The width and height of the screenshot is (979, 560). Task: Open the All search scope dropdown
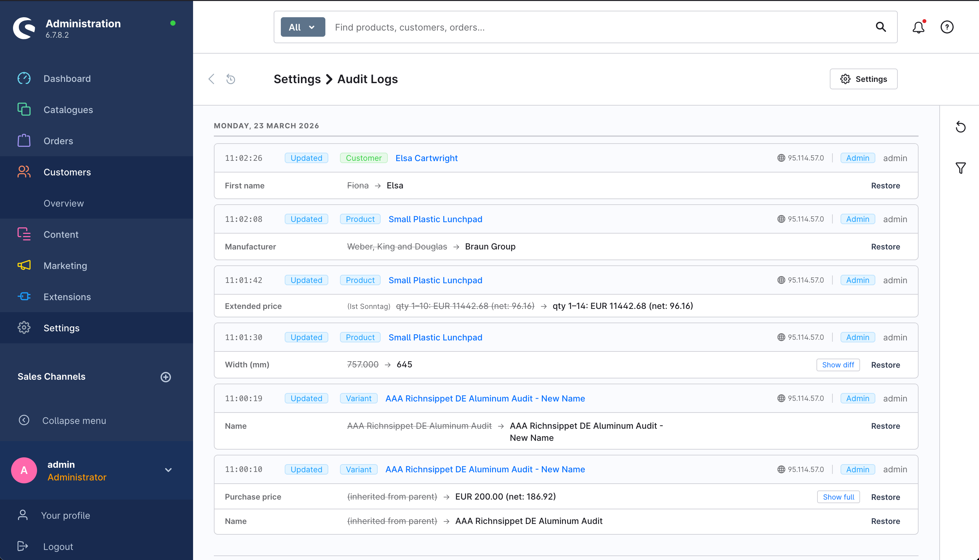tap(303, 27)
